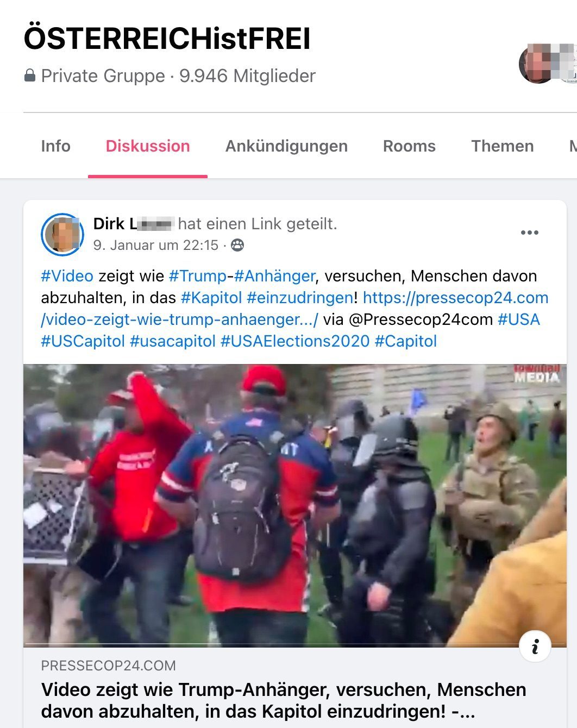Click the article headline below the video

point(284,700)
